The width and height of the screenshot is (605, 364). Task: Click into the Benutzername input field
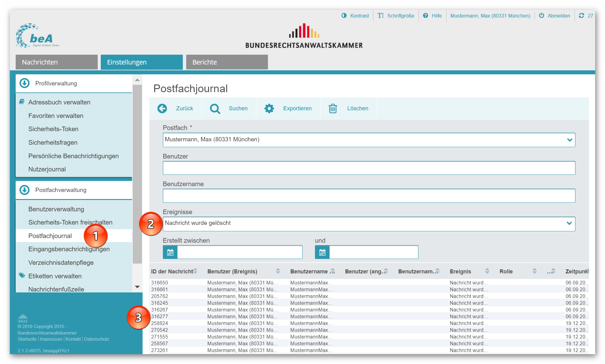[x=369, y=196]
